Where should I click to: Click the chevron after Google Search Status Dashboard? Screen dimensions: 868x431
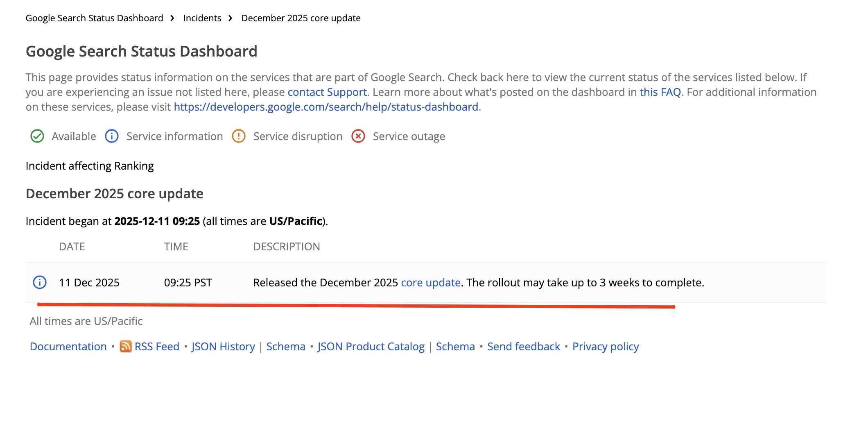(x=172, y=18)
